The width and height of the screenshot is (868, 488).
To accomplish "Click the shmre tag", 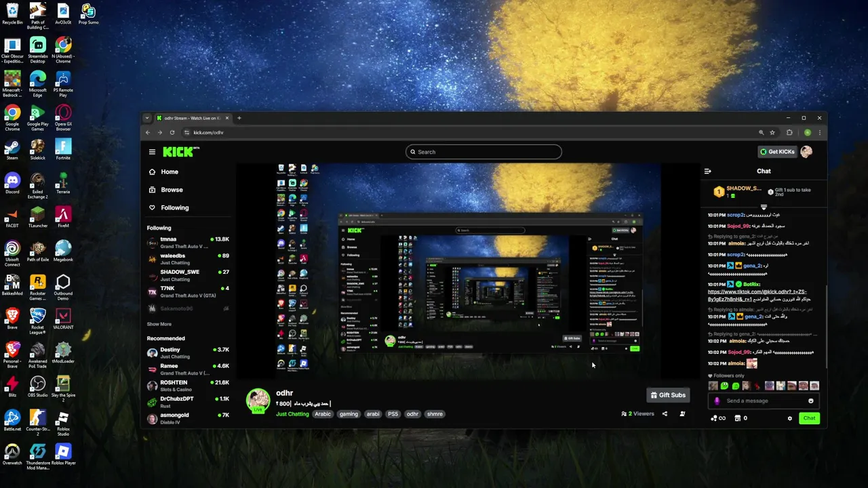I will tap(435, 414).
